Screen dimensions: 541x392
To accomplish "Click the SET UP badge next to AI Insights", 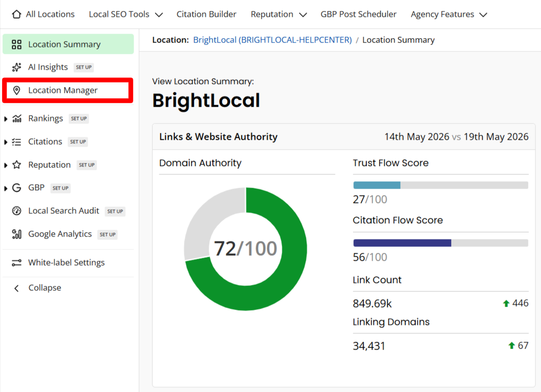I will (84, 67).
